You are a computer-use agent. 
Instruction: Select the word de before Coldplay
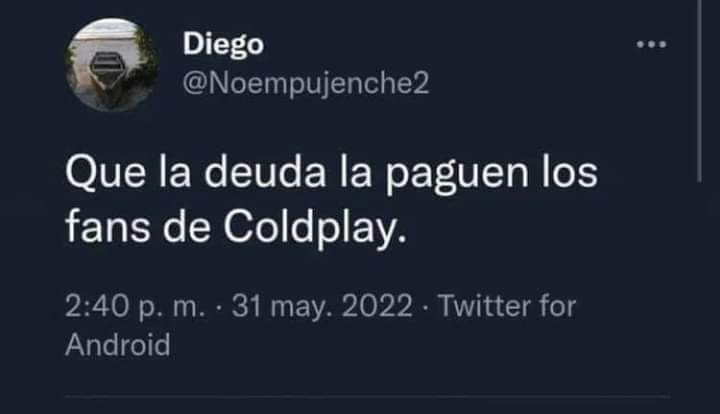click(186, 227)
